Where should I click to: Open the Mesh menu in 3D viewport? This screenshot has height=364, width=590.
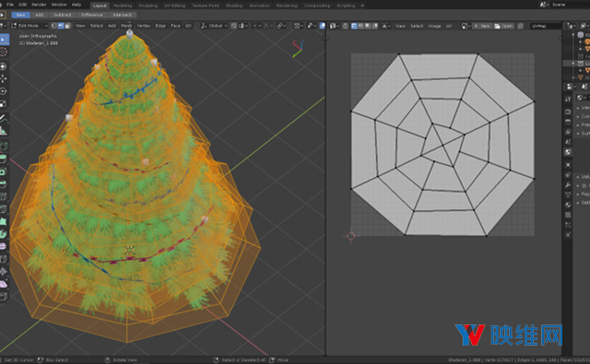pos(126,26)
